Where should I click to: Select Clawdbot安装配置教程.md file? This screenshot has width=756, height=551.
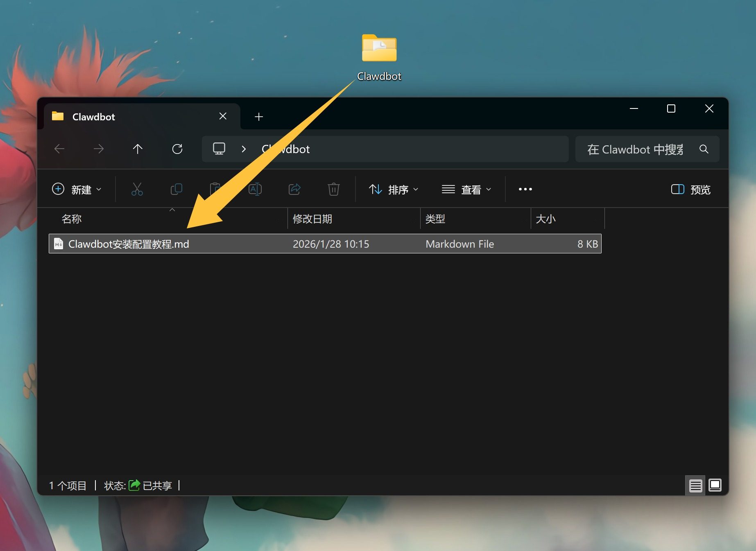(129, 244)
